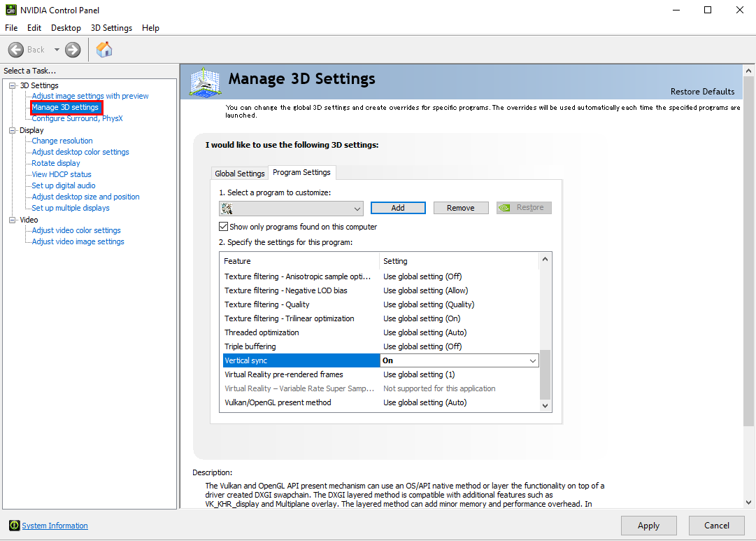Open the Home page icon
Image resolution: width=756 pixels, height=541 pixels.
[x=104, y=49]
